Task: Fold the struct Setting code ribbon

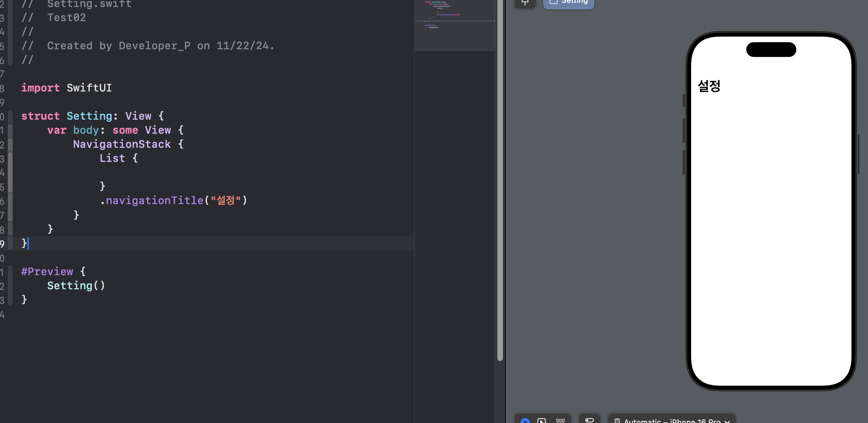Action: tap(10, 116)
